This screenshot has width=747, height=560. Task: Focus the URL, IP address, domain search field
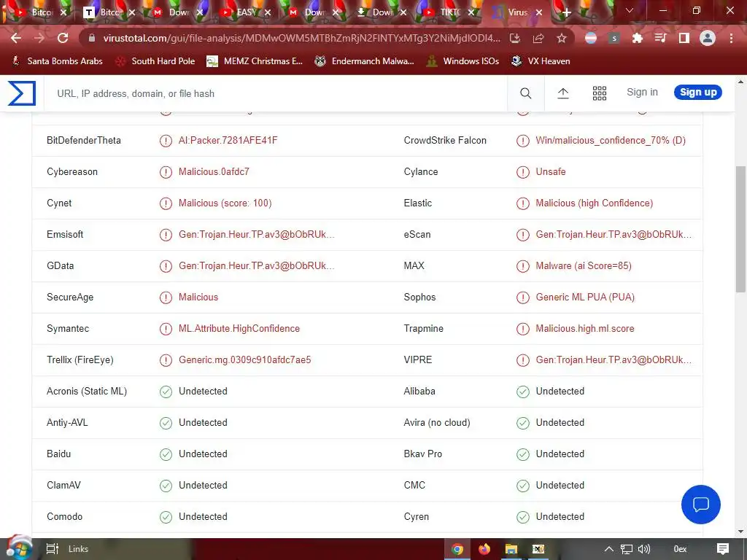(275, 93)
